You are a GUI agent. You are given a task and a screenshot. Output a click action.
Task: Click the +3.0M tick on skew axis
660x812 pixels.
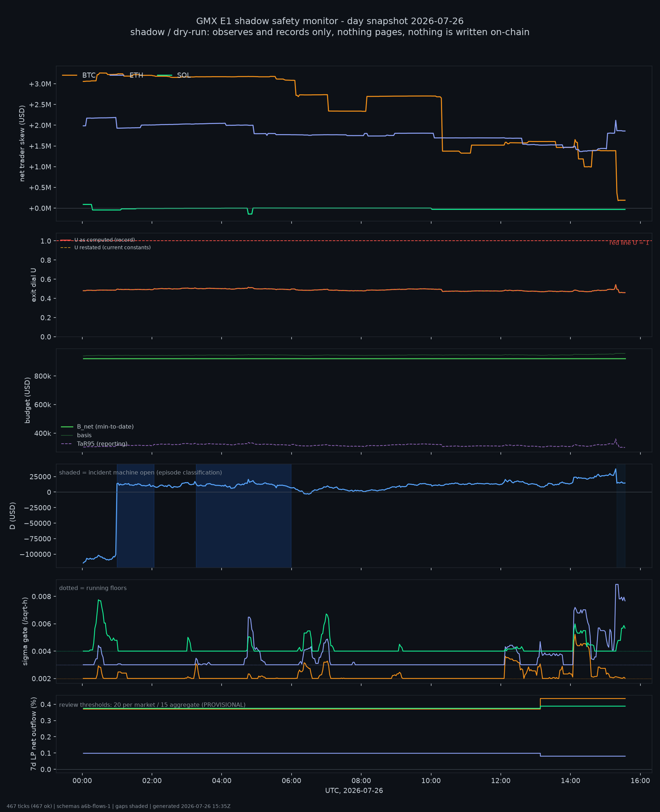click(x=40, y=84)
